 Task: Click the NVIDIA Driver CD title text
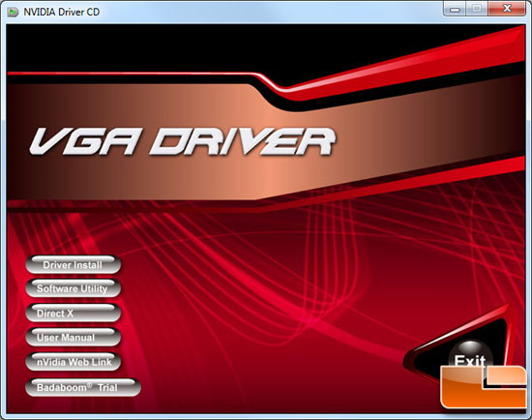61,13
